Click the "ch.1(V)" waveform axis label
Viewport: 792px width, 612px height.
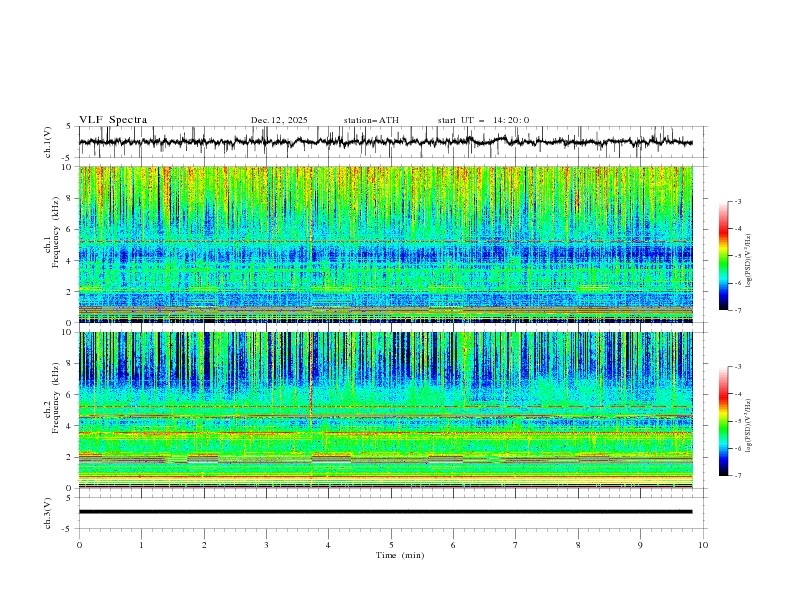click(48, 142)
